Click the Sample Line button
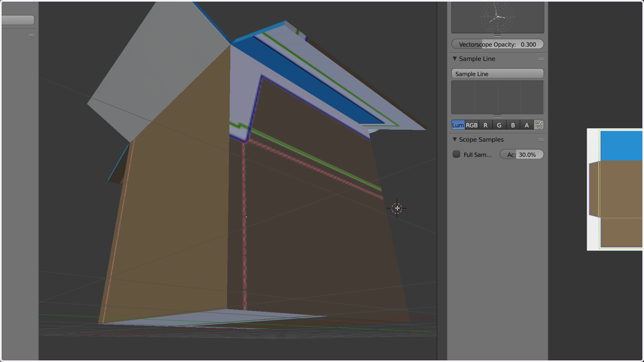 (x=497, y=73)
